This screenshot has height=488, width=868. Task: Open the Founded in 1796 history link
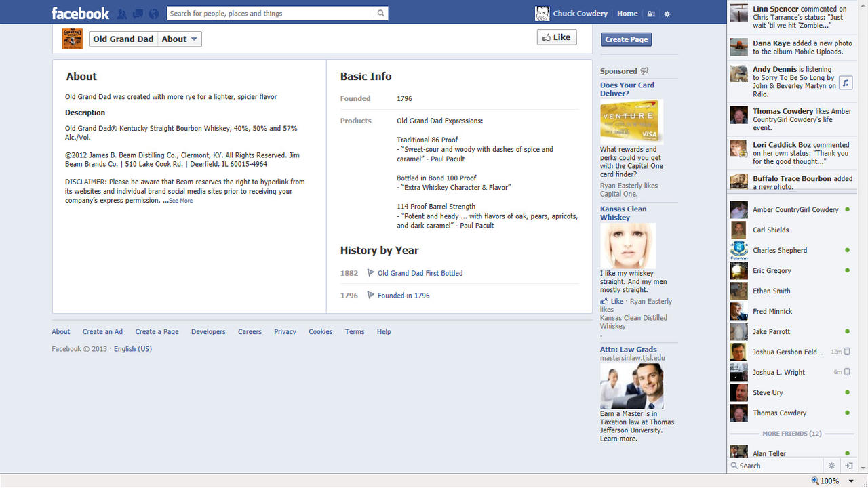click(403, 296)
